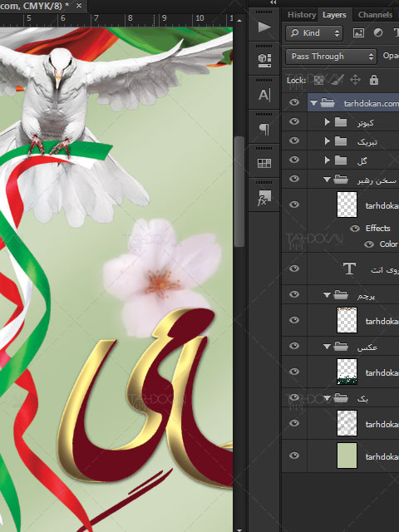
Task: Open the Paragraph panel icon
Action: click(264, 130)
